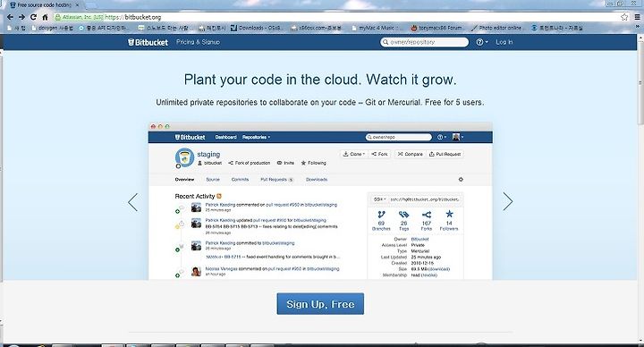Viewport: 644px width, 347px height.
Task: Click the magnifier icon in the search box
Action: (386, 42)
